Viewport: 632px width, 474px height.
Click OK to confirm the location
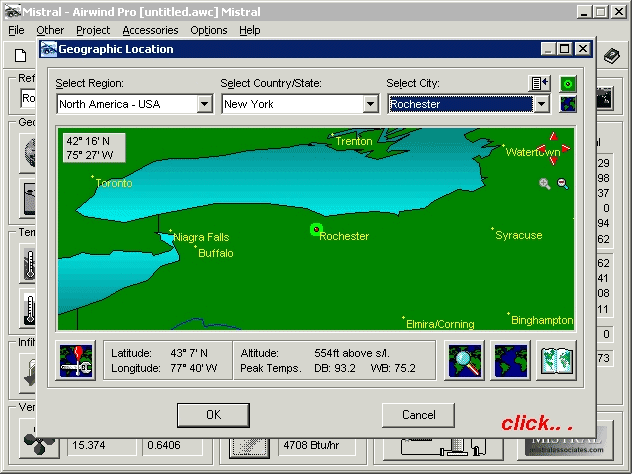click(x=213, y=415)
